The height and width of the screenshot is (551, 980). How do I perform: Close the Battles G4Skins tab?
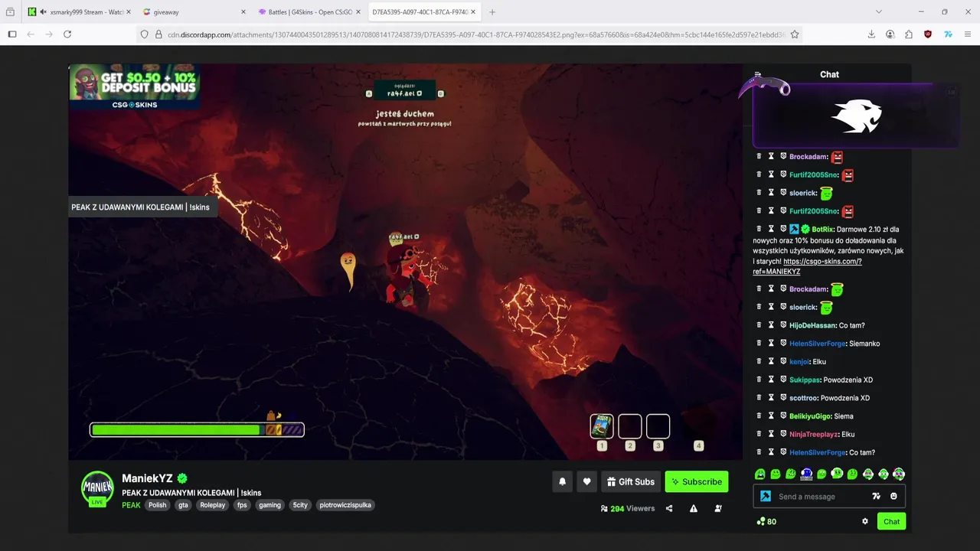click(358, 12)
